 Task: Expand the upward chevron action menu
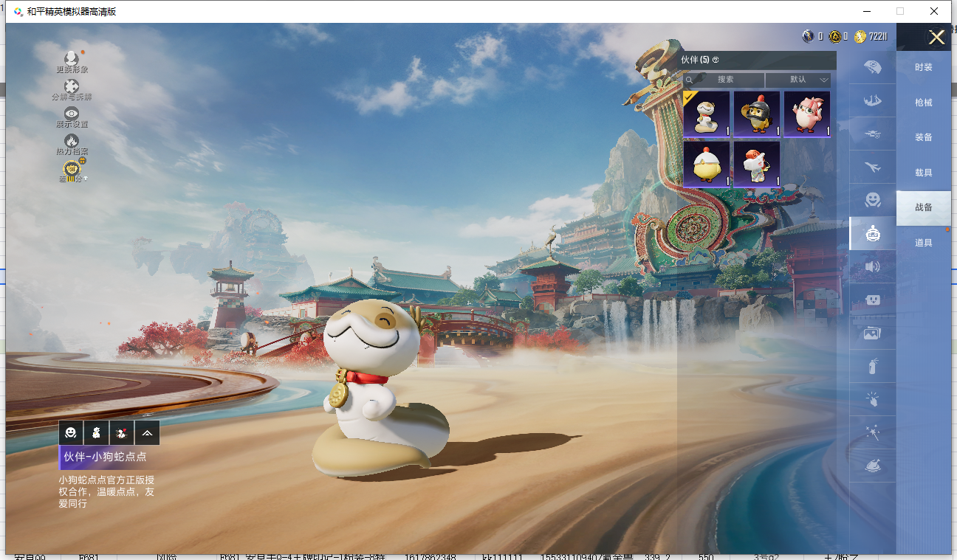148,433
